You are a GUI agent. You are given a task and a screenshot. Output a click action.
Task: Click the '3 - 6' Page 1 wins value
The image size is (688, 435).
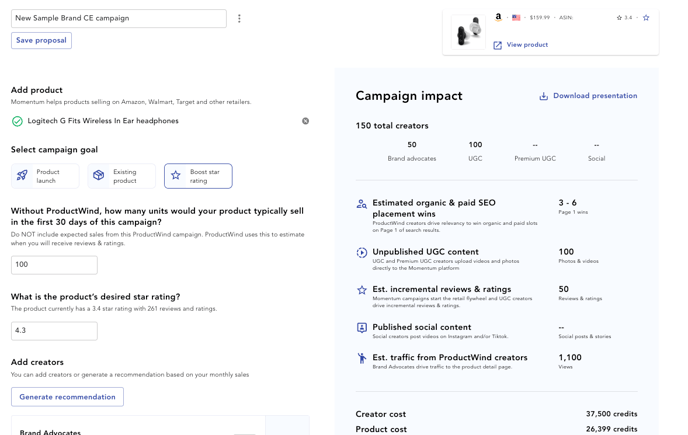pyautogui.click(x=567, y=203)
